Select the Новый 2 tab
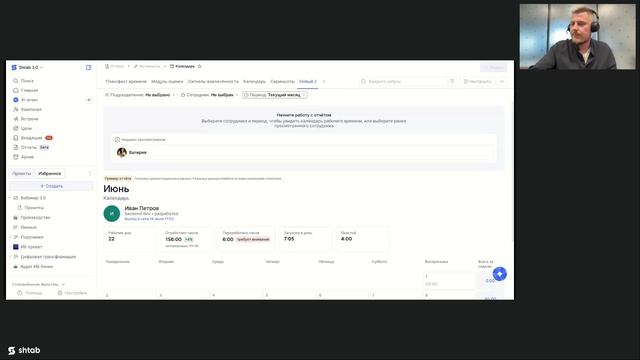This screenshot has width=640, height=360. coord(308,82)
